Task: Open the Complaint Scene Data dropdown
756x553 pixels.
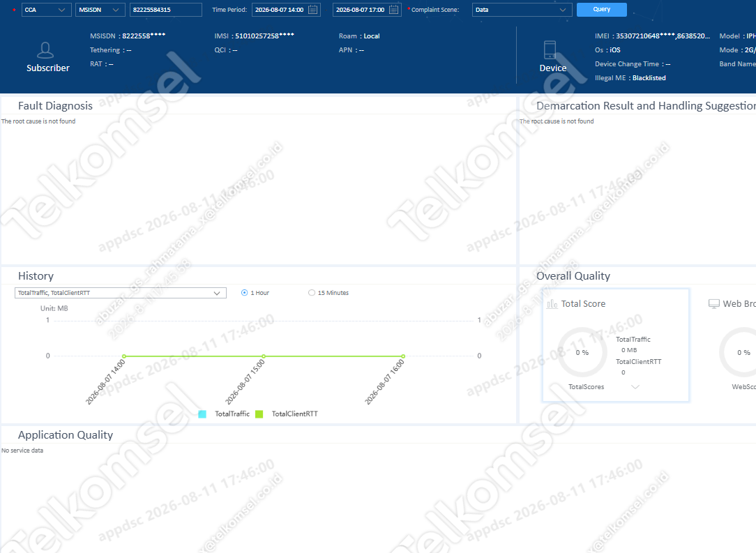Action: coord(522,10)
